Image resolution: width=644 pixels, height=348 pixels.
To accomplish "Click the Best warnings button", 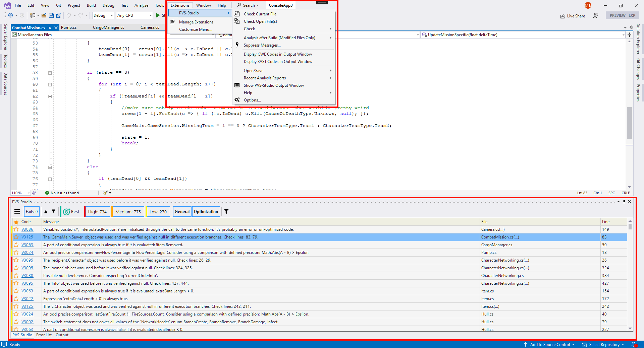I will pos(71,212).
